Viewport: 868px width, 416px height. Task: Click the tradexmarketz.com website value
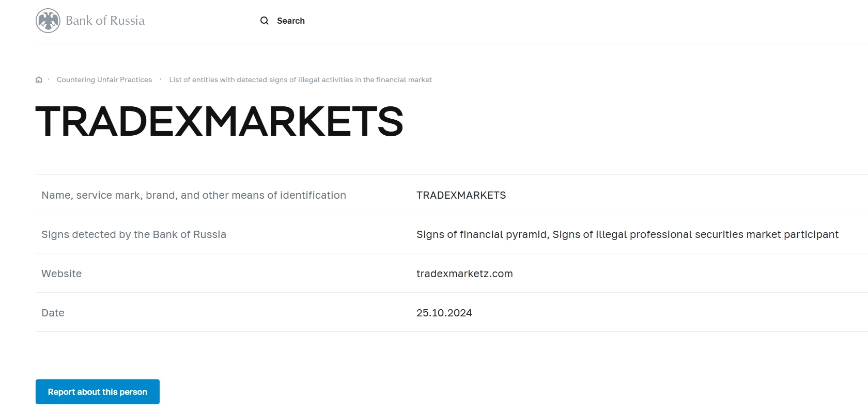[x=464, y=274]
